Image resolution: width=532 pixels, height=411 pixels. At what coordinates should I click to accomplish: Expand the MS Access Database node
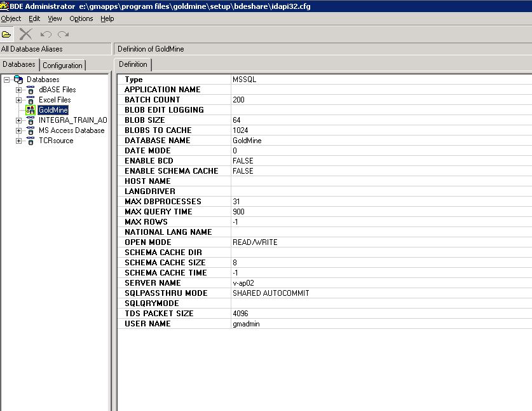18,131
